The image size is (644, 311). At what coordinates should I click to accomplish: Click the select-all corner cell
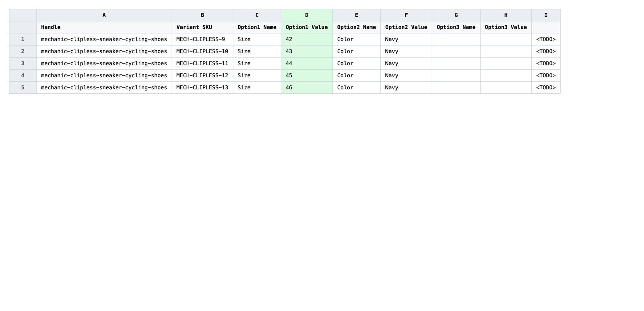[23, 15]
